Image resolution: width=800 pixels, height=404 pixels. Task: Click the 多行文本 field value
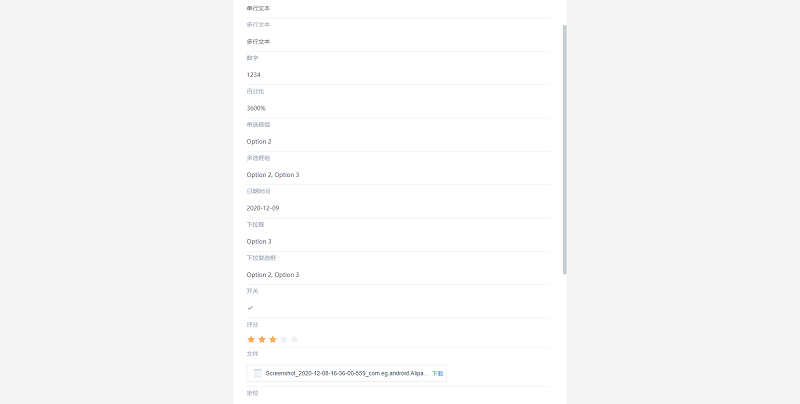258,42
